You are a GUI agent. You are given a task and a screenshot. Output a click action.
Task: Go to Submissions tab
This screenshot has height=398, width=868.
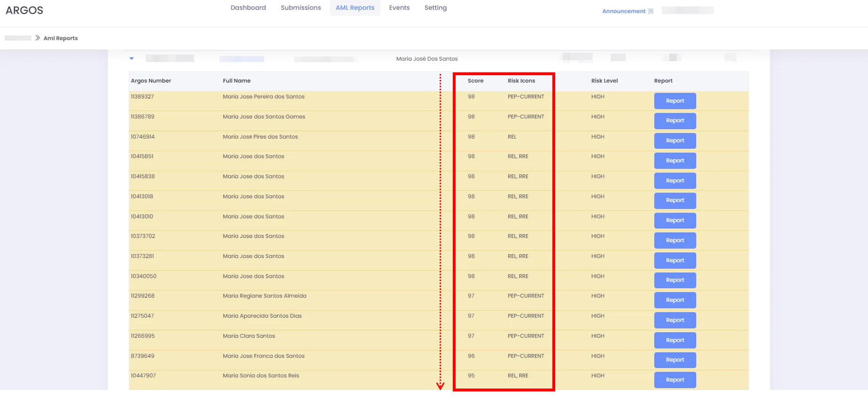point(301,8)
